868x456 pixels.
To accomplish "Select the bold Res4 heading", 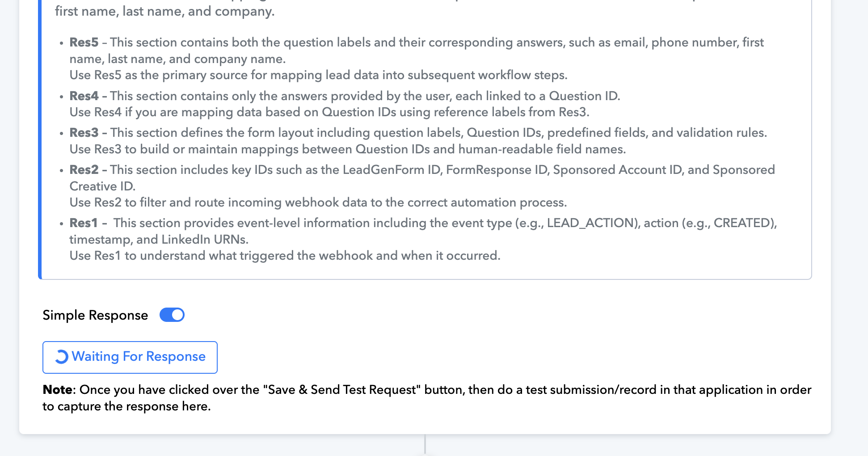I will click(x=84, y=96).
